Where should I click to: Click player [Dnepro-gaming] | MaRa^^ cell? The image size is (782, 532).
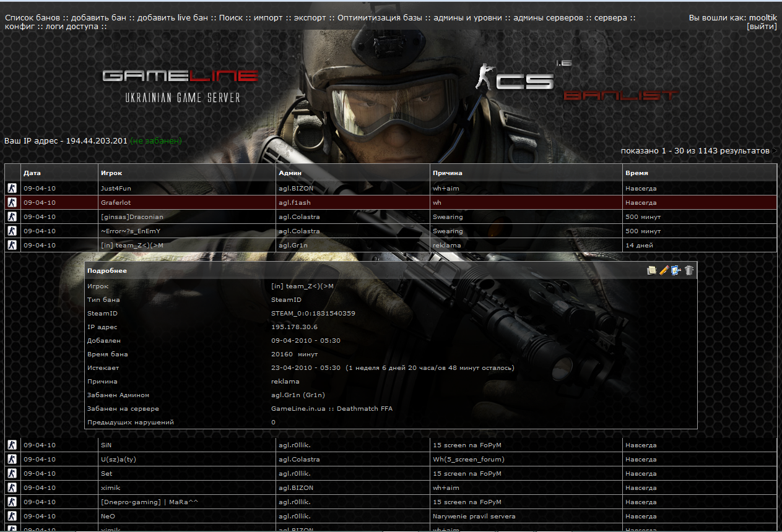[x=149, y=502]
